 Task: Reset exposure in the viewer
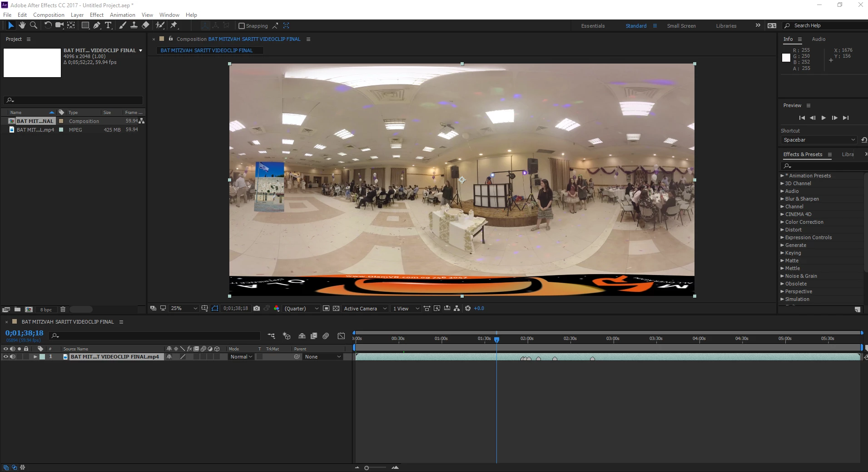click(x=468, y=309)
